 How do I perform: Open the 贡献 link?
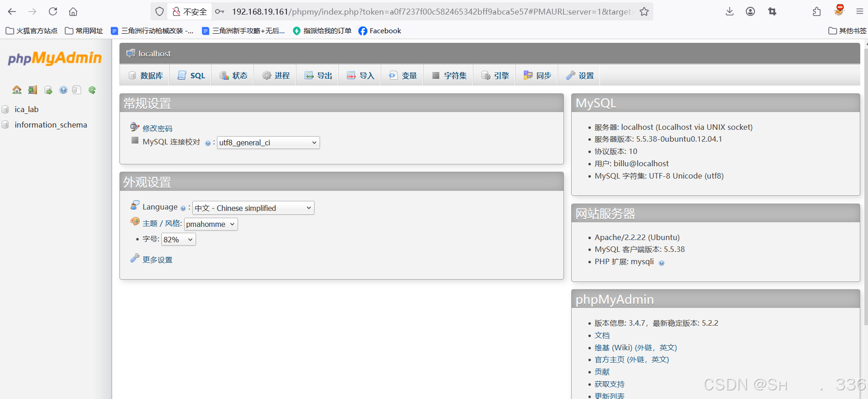(x=602, y=372)
